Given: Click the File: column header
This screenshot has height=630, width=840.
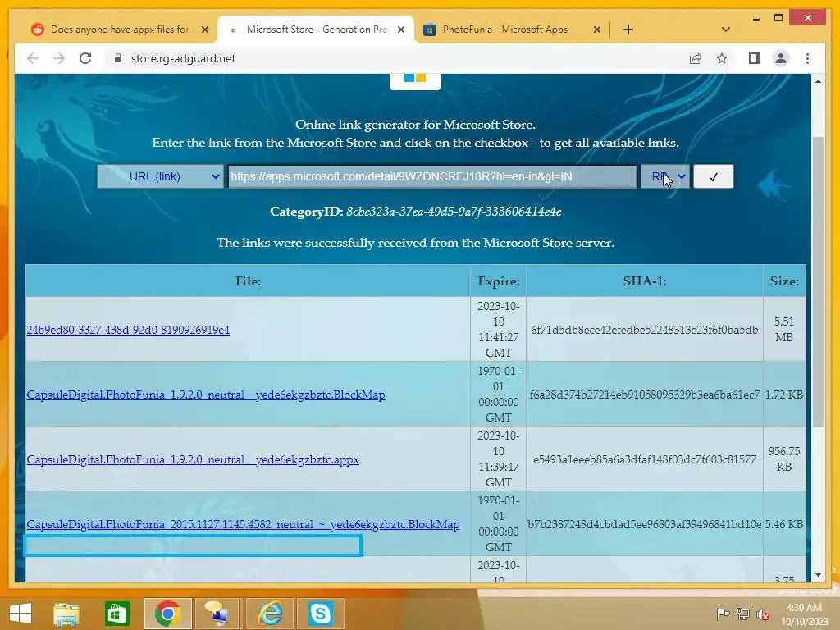Looking at the screenshot, I should tap(248, 281).
